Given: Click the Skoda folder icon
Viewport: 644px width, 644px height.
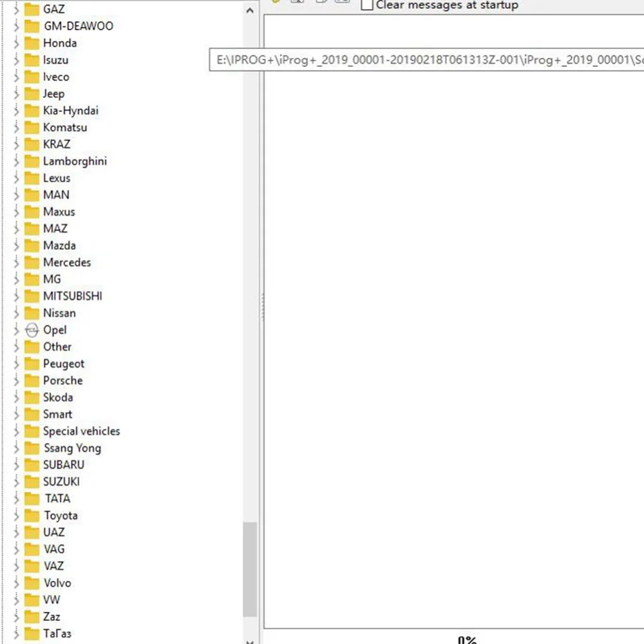Looking at the screenshot, I should coord(32,397).
